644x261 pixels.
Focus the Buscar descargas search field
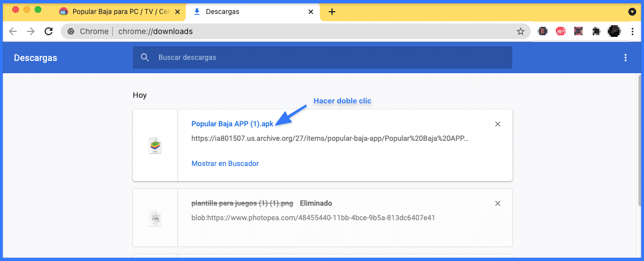point(323,58)
